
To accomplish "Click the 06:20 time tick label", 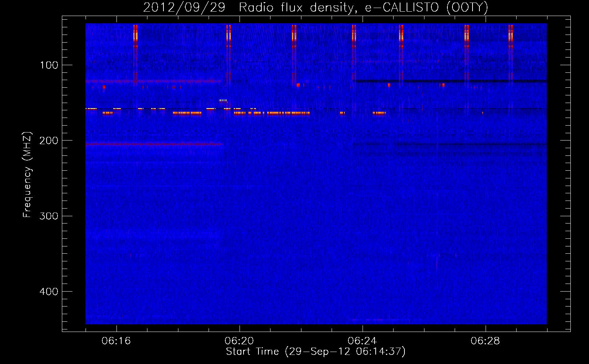I will click(x=239, y=341).
